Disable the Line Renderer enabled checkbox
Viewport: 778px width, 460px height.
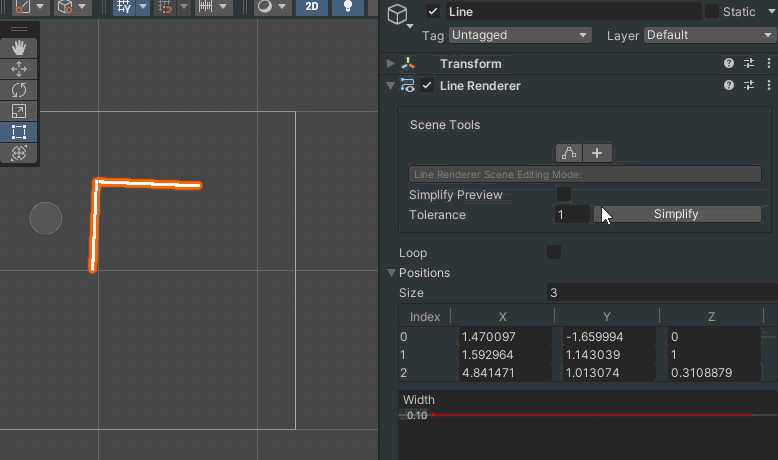(x=427, y=85)
